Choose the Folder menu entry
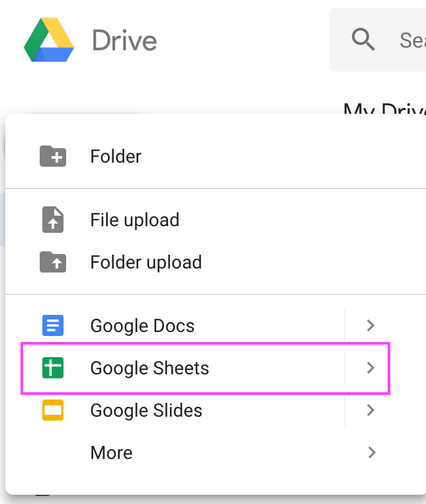 click(x=216, y=157)
